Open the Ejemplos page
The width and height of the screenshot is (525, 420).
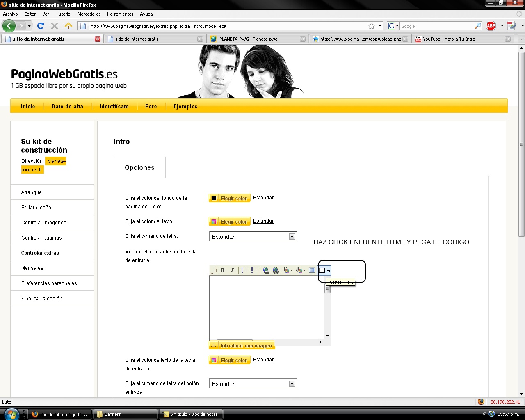pyautogui.click(x=185, y=106)
